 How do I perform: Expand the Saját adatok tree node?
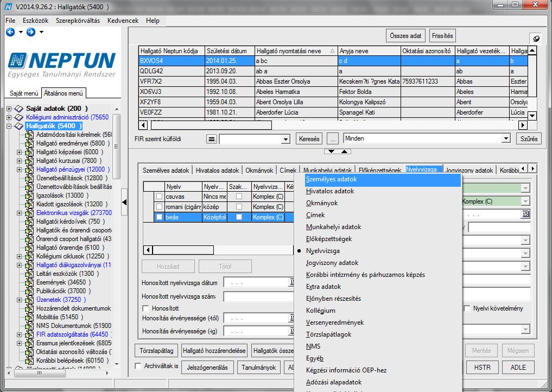(x=9, y=109)
